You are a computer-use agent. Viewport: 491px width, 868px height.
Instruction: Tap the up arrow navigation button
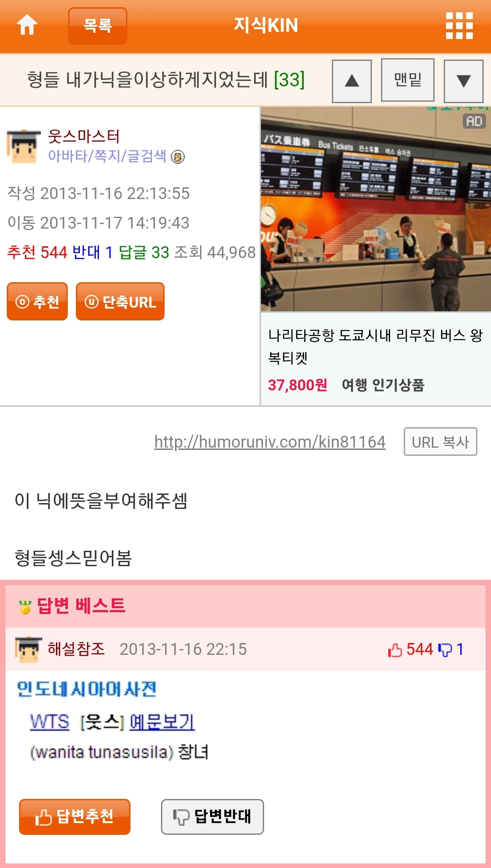tap(352, 81)
